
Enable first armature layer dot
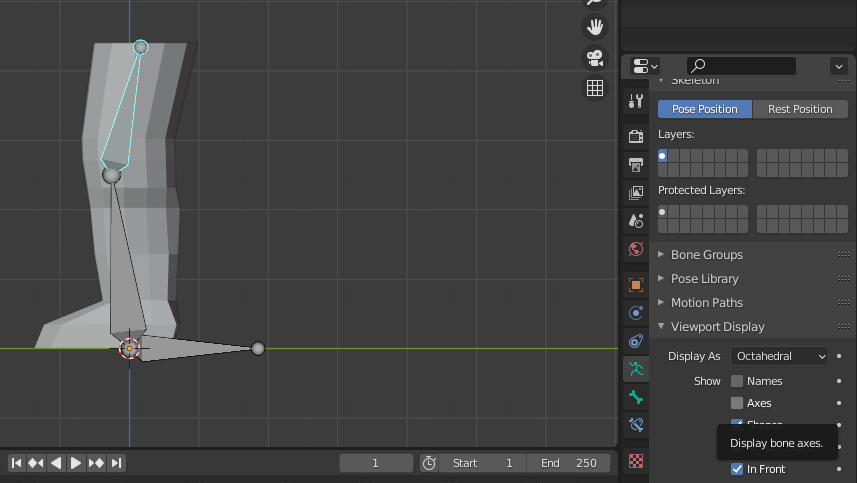pos(662,156)
